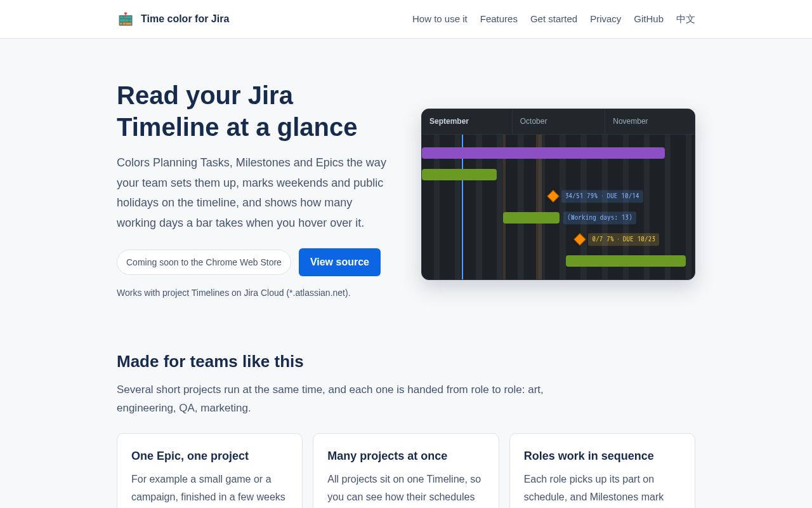Click the orange milestone diamond due 10/14

[553, 196]
